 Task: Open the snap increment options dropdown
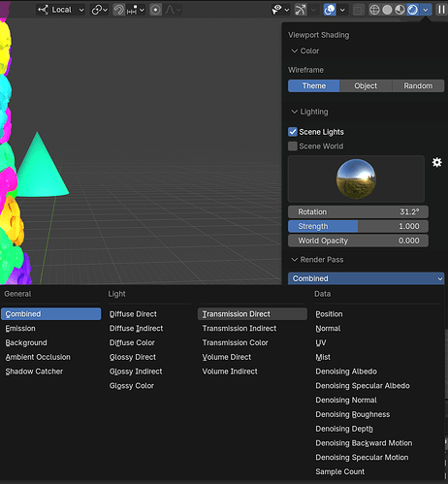[135, 10]
